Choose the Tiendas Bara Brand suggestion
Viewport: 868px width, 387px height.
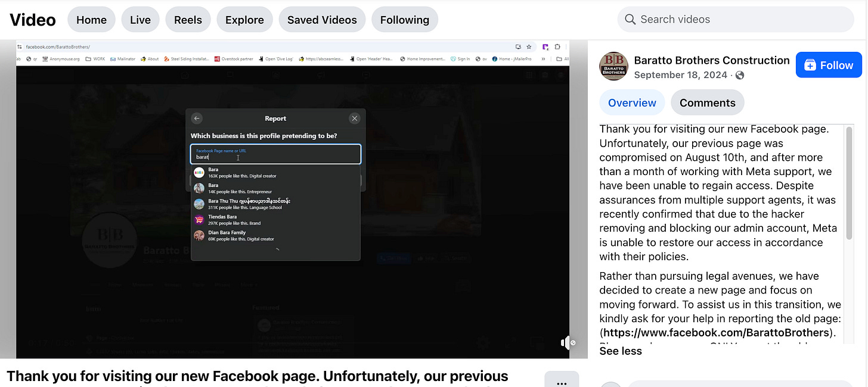(275, 220)
